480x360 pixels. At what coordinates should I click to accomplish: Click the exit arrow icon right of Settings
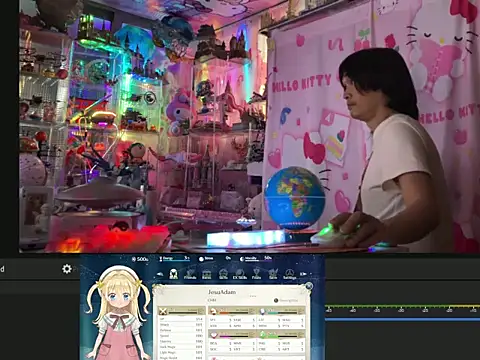tap(303, 274)
